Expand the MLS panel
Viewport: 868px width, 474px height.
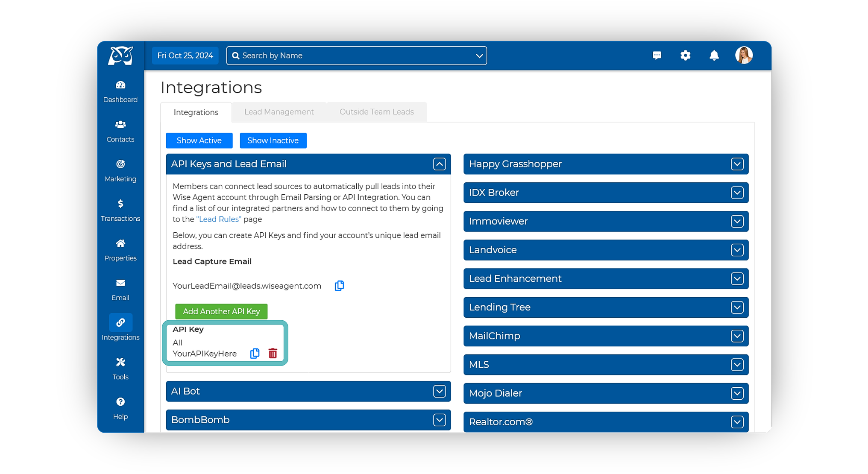(737, 365)
